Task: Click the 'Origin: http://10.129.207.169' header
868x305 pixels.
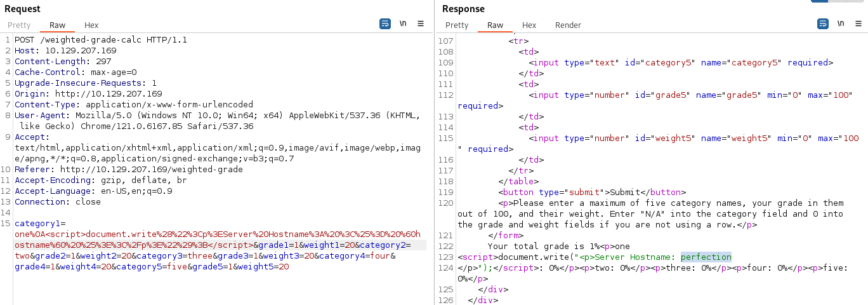Action: click(x=88, y=94)
